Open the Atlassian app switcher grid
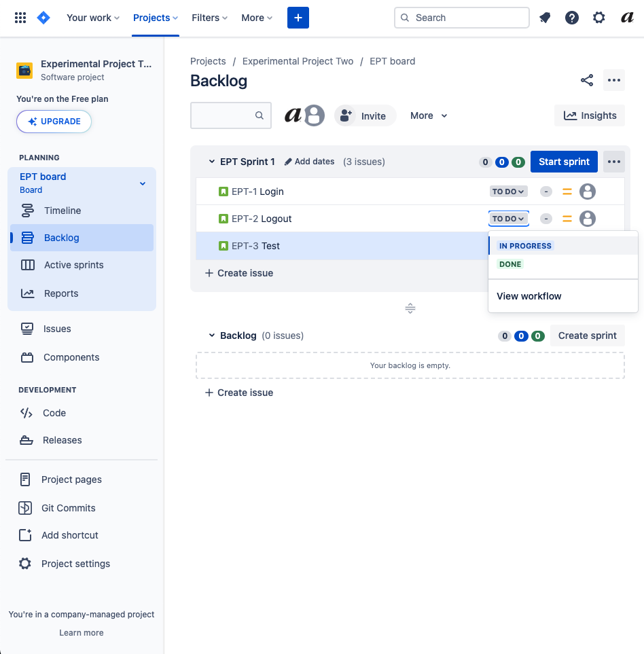This screenshot has height=654, width=644. [20, 17]
